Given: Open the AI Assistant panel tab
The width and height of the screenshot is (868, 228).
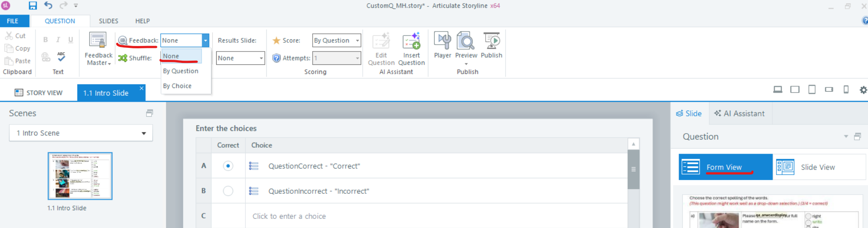Looking at the screenshot, I should point(740,114).
